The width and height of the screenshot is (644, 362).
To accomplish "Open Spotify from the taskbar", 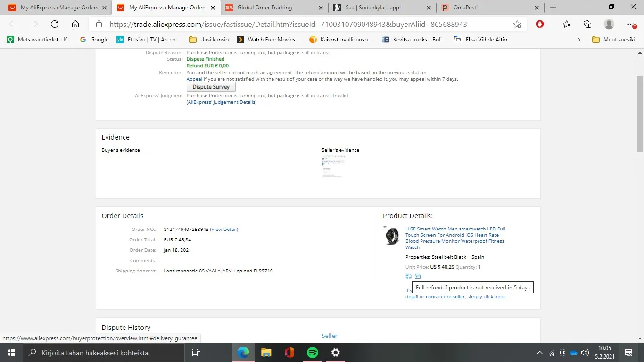I will click(x=313, y=353).
